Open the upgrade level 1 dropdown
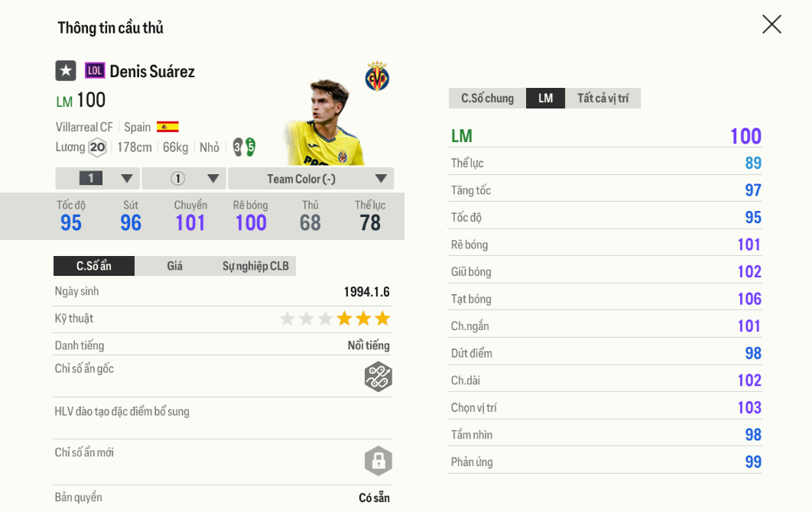 (x=98, y=179)
